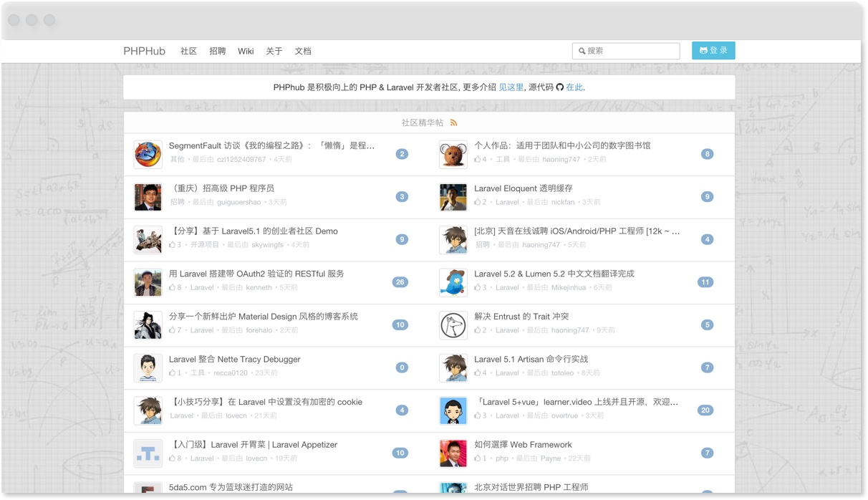Click the reply count badge showing 11
This screenshot has width=868, height=500.
[x=705, y=282]
